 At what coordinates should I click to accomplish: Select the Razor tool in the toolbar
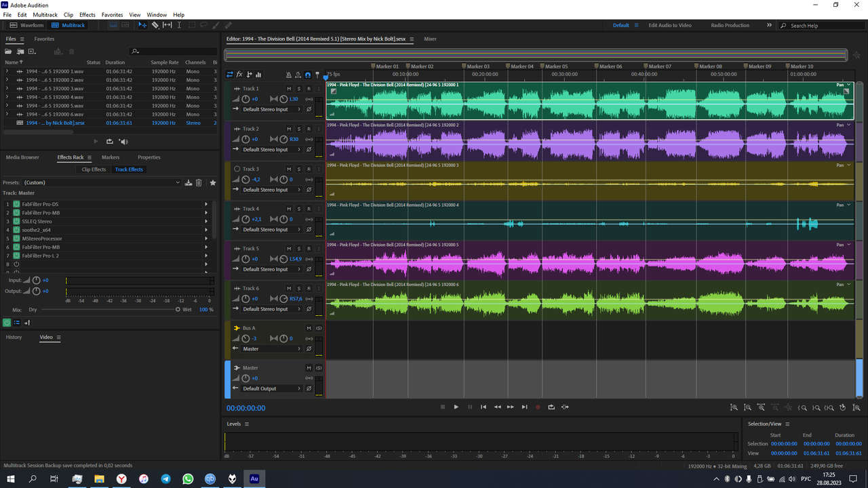[155, 25]
